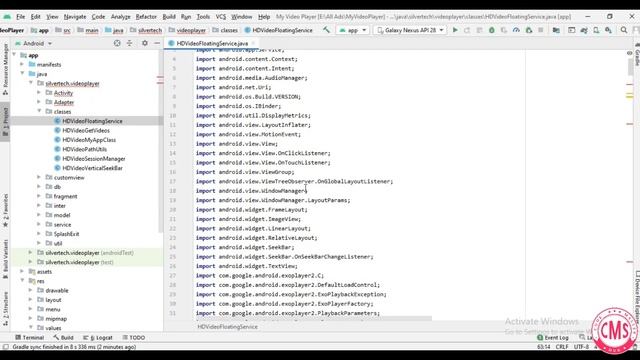This screenshot has width=640, height=360.
Task: Expand the drawable folder
Action: click(31, 290)
